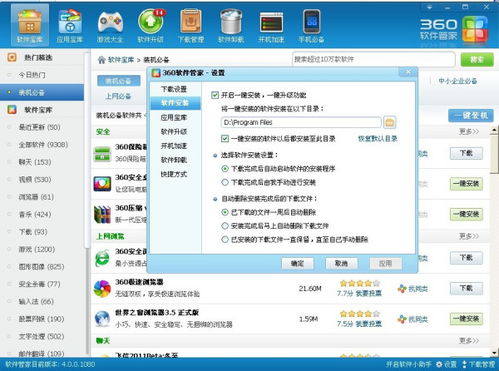Toggle 一键安装的软件以后都安装至此目录 checkbox

(x=225, y=138)
